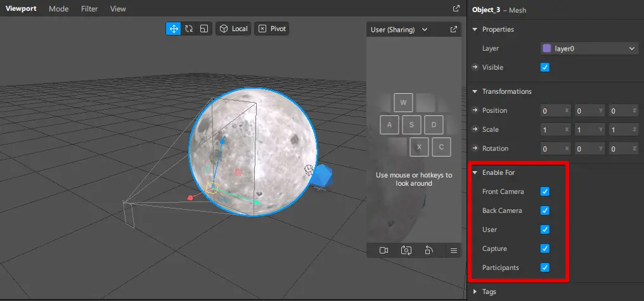Edit the Rotation Y field

tap(589, 149)
